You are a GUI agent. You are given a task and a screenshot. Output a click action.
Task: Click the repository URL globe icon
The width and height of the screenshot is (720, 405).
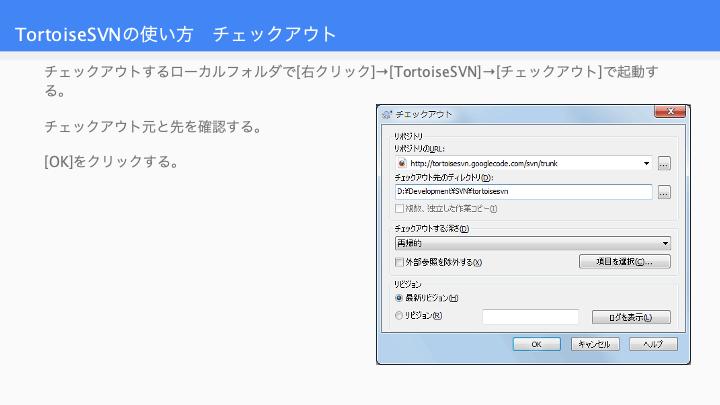pos(402,163)
